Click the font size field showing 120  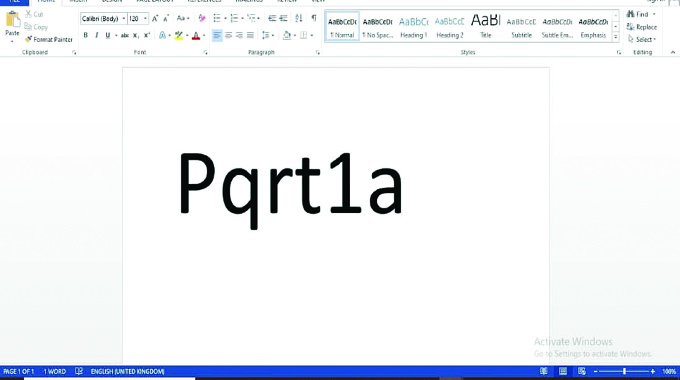pos(134,19)
